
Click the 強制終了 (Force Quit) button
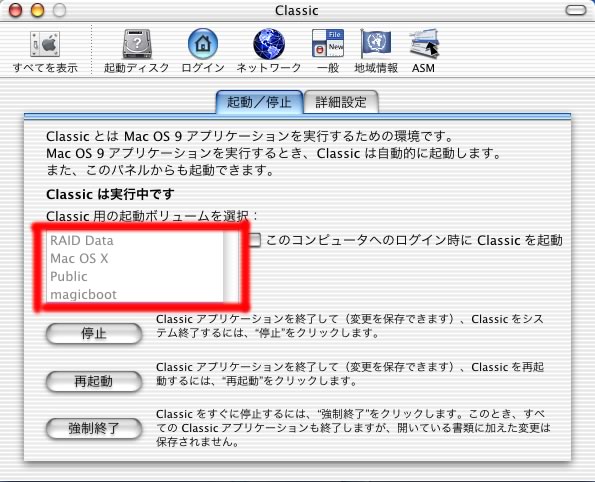[94, 428]
